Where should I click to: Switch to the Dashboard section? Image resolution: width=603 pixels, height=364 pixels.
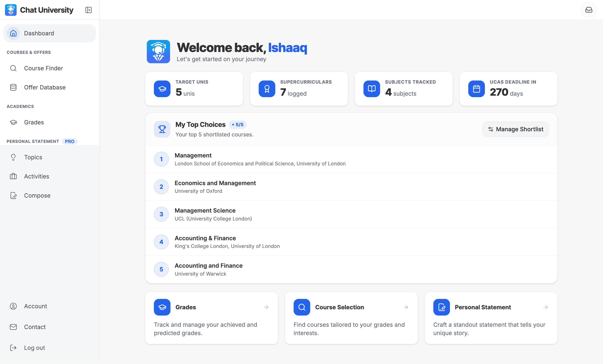pos(39,33)
